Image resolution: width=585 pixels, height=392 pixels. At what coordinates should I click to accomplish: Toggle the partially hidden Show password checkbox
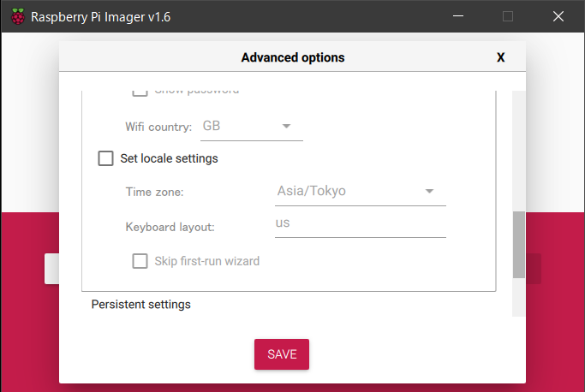(140, 92)
